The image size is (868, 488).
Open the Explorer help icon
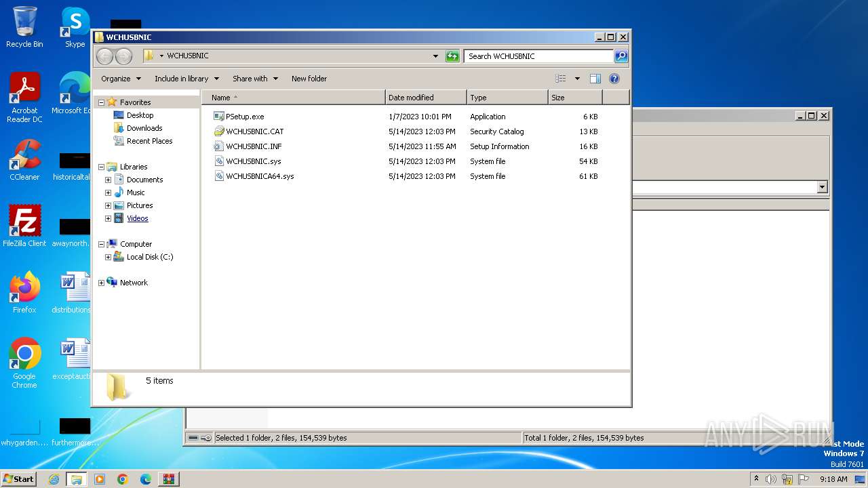coord(614,79)
